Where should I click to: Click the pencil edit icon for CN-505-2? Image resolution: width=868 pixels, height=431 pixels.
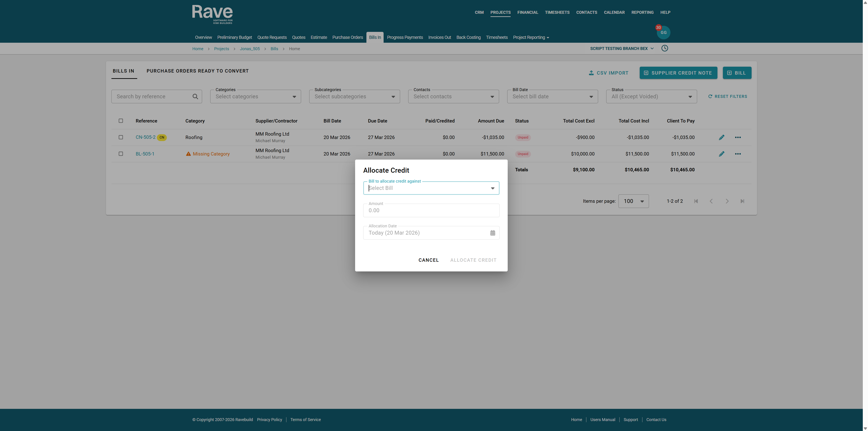[x=722, y=137]
